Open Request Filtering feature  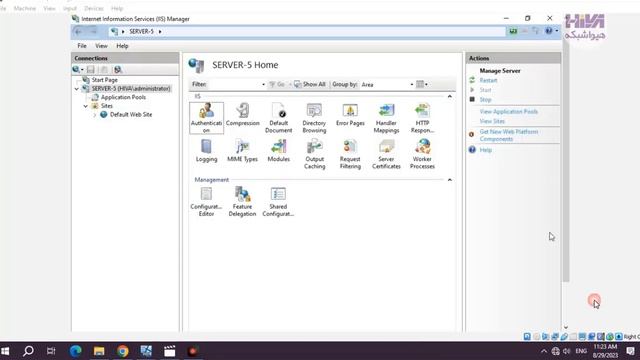pos(350,154)
